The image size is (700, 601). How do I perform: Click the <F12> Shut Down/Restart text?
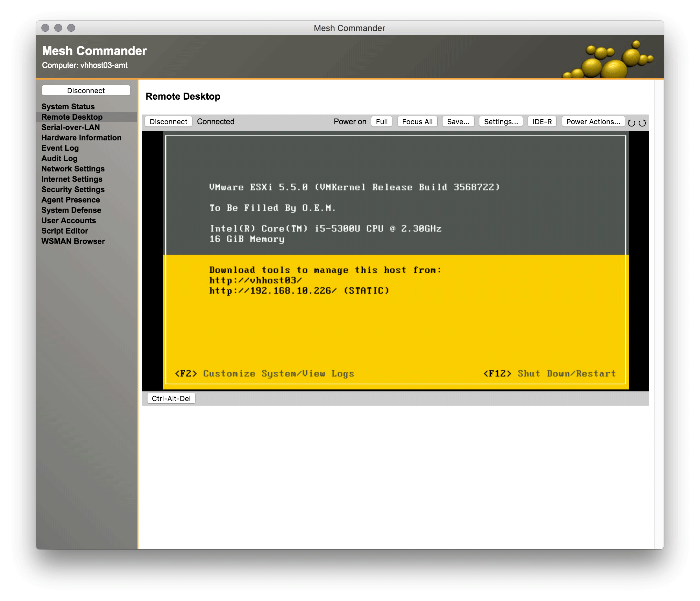[x=549, y=373]
